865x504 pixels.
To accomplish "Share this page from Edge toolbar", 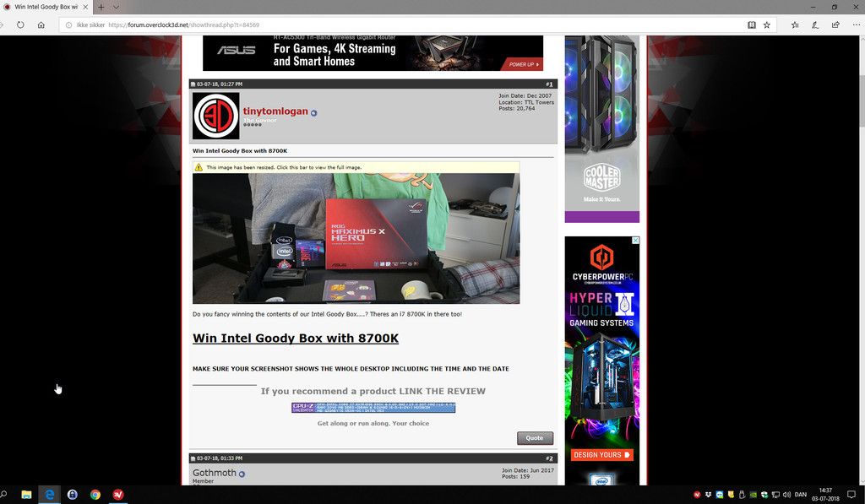I will point(835,24).
